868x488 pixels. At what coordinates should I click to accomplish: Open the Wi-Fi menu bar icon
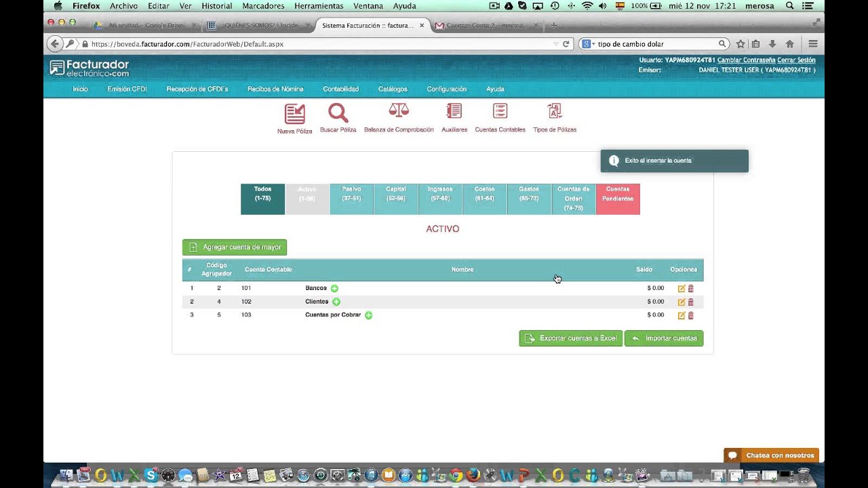(587, 5)
